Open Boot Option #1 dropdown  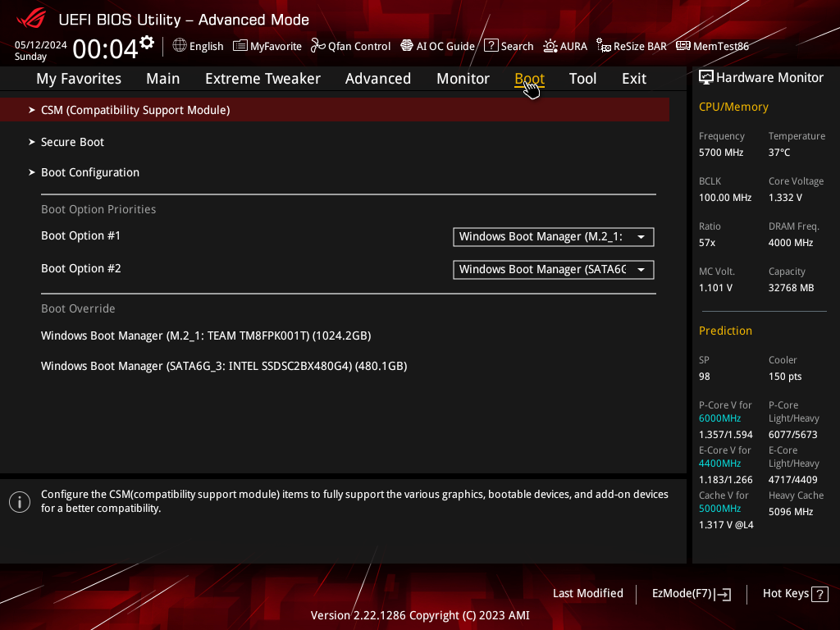(x=554, y=237)
